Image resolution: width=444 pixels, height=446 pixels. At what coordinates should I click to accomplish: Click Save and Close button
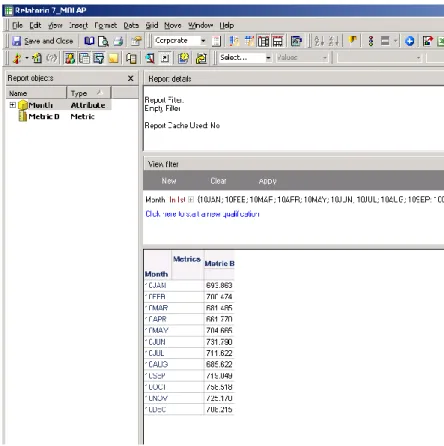(x=43, y=41)
